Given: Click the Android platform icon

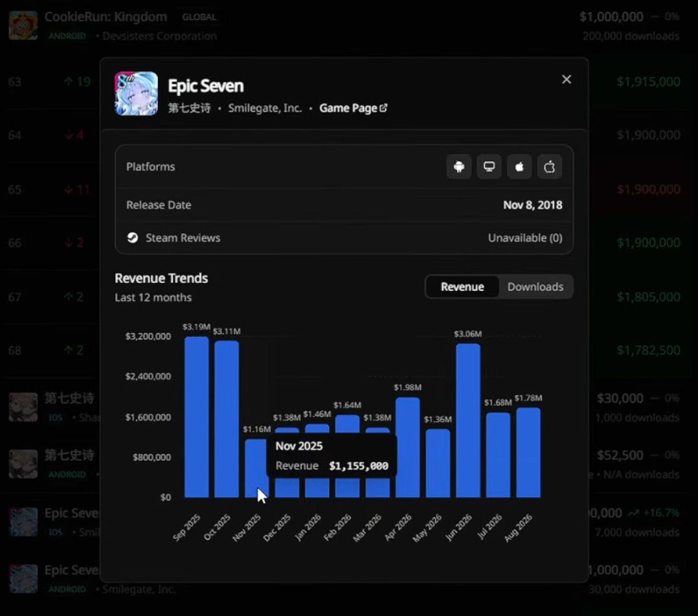Looking at the screenshot, I should [x=459, y=166].
